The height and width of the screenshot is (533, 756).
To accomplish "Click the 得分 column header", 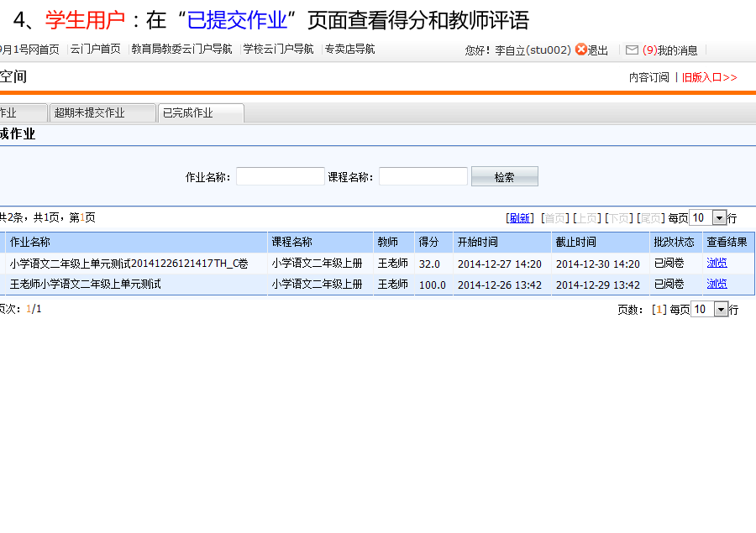I will pyautogui.click(x=429, y=242).
